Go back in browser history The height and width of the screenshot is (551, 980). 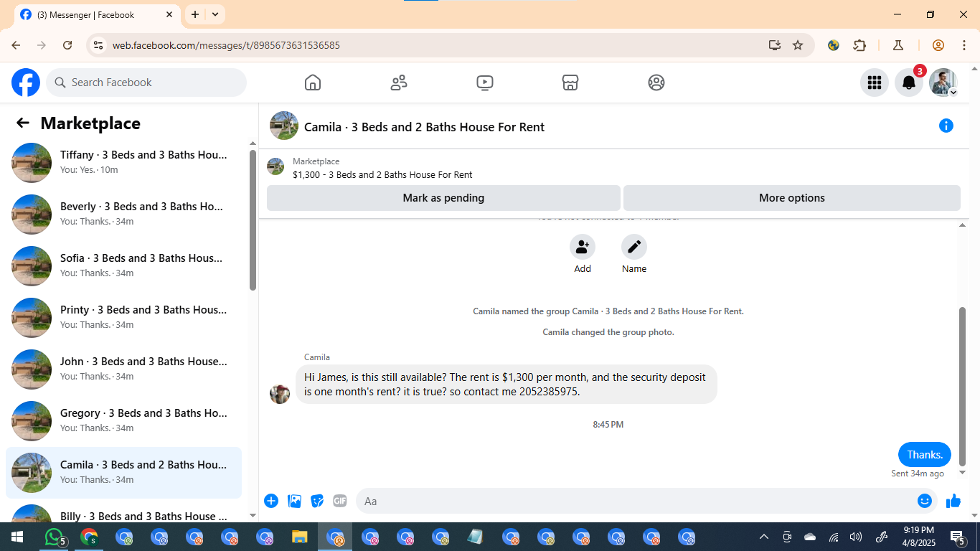coord(16,45)
